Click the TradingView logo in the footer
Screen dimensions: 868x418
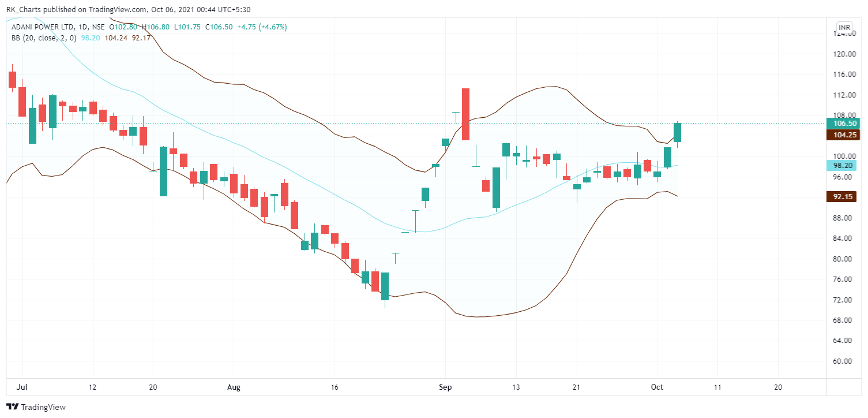[36, 407]
